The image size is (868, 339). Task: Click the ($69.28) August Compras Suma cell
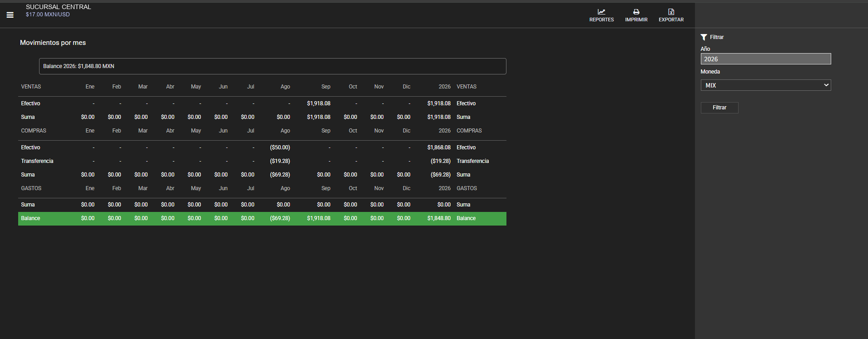(x=280, y=175)
